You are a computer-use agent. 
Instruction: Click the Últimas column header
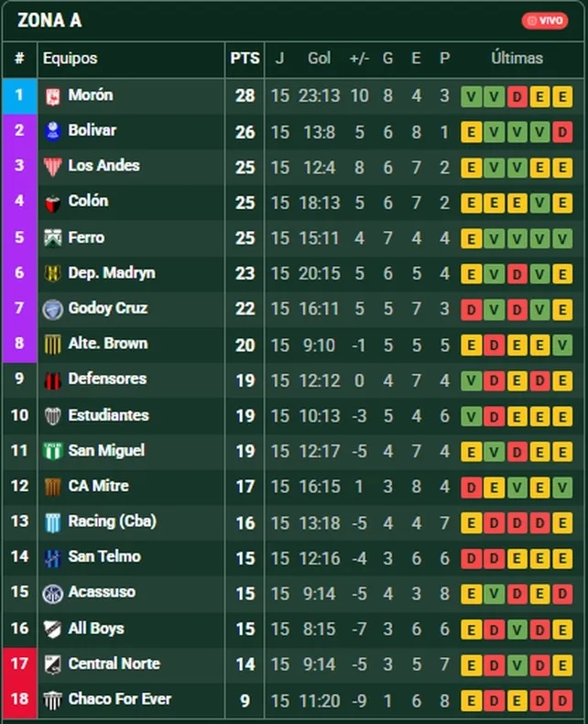(517, 59)
